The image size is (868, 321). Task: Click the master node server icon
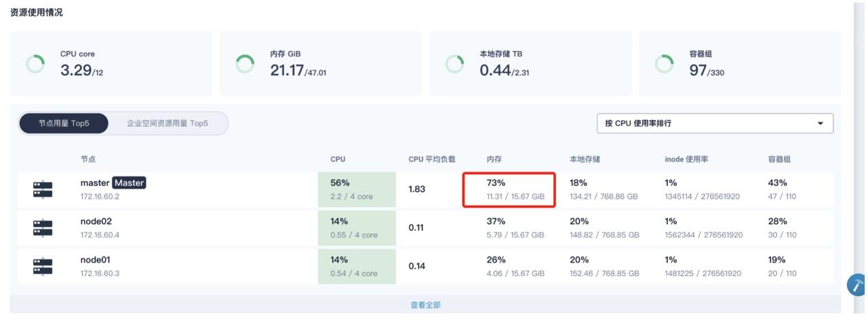(x=43, y=189)
